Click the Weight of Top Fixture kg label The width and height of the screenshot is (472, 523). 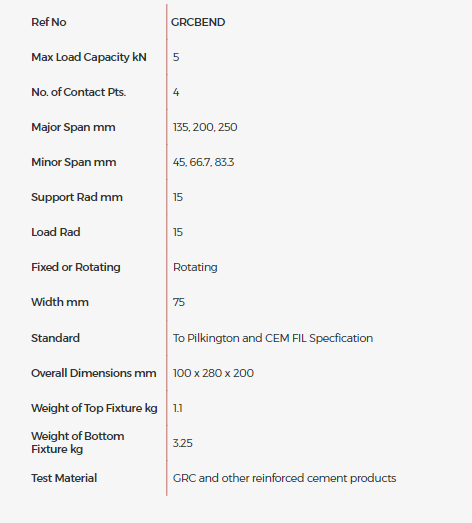click(x=94, y=408)
